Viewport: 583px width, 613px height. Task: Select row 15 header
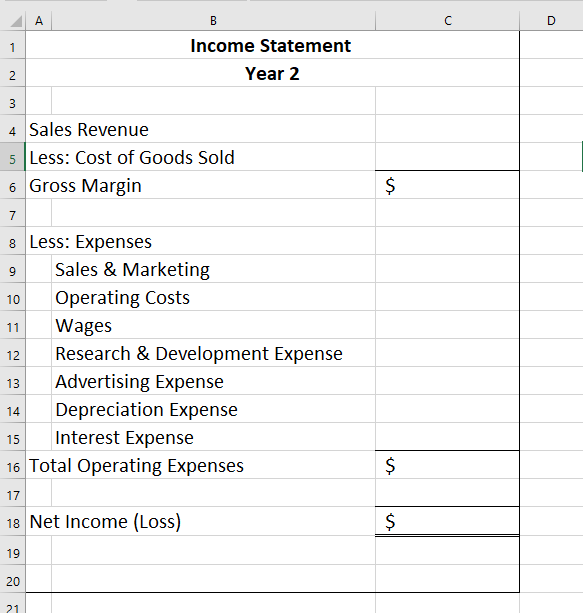[13, 437]
